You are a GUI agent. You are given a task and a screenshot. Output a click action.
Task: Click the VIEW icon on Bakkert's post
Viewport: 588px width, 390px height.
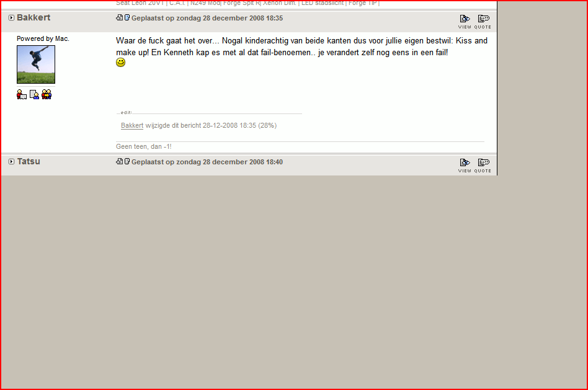(x=465, y=22)
